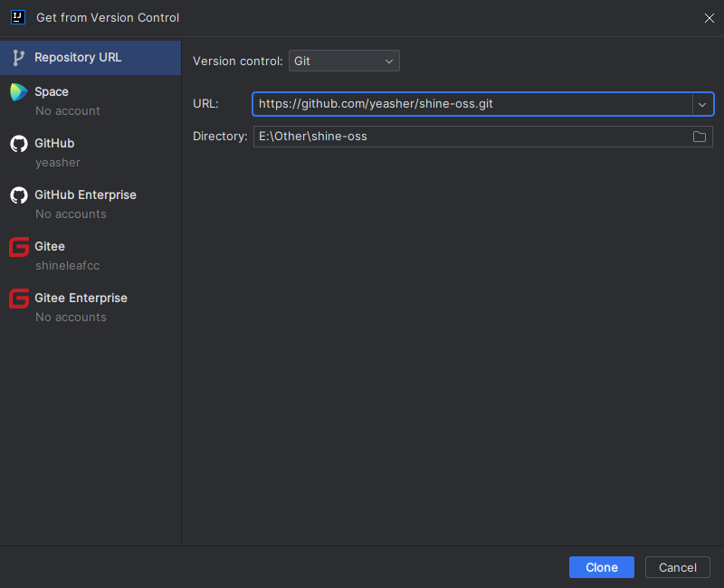Click the Cancel button
This screenshot has height=588, width=724.
677,567
